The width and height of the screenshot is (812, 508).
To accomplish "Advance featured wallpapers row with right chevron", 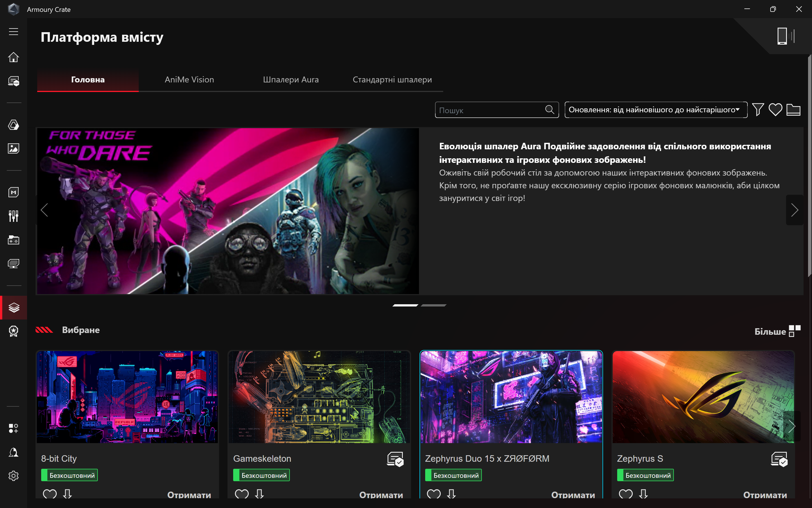I will pyautogui.click(x=792, y=426).
